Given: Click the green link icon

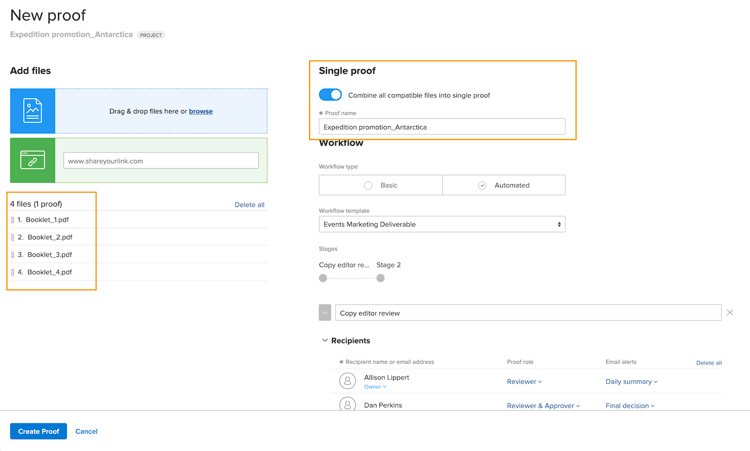Looking at the screenshot, I should click(x=32, y=160).
